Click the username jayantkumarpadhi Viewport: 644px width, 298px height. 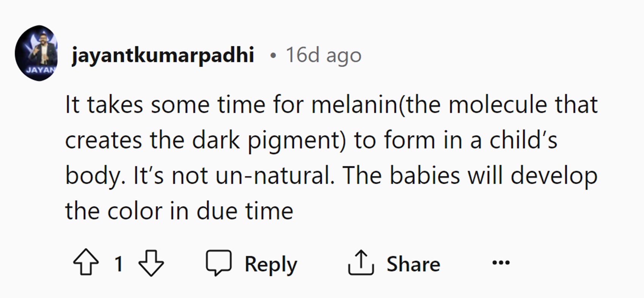point(163,55)
